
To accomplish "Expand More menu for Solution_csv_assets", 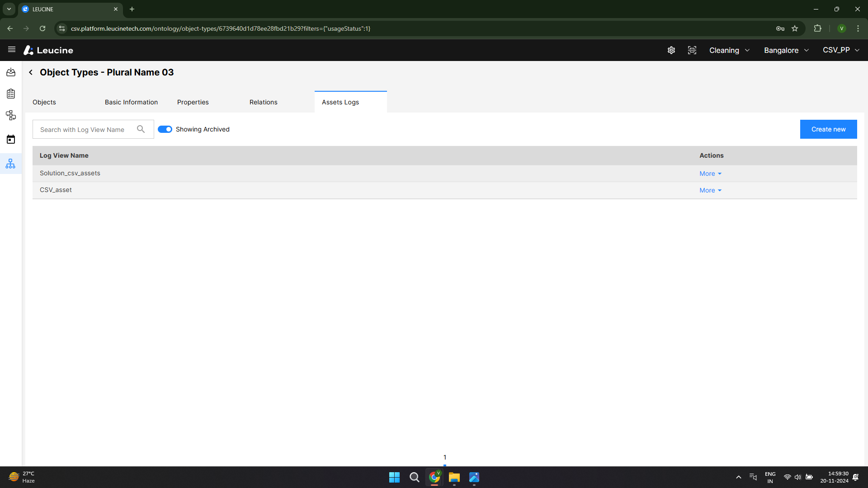I will [x=710, y=174].
